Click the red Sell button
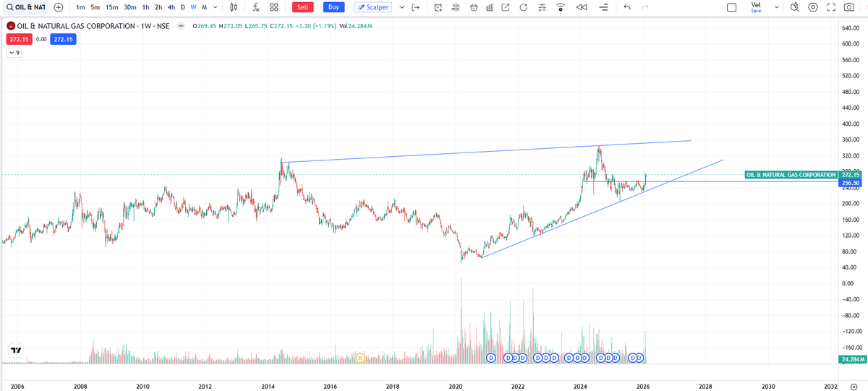Viewport: 868px width, 391px height. click(x=303, y=7)
